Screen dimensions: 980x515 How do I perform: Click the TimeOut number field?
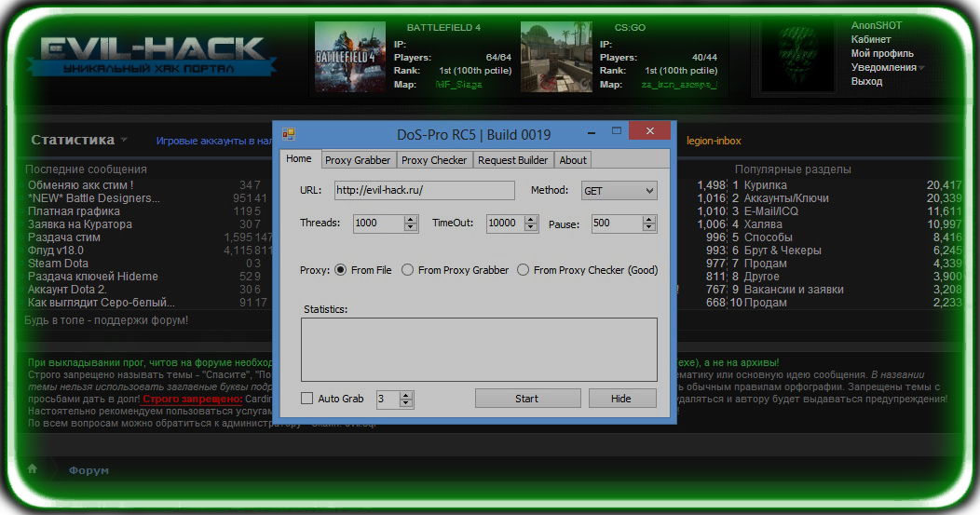(x=506, y=224)
